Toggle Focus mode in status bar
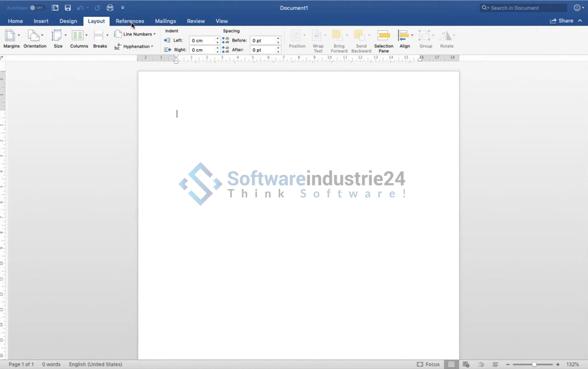Viewport: 588px width, 369px height. 428,364
